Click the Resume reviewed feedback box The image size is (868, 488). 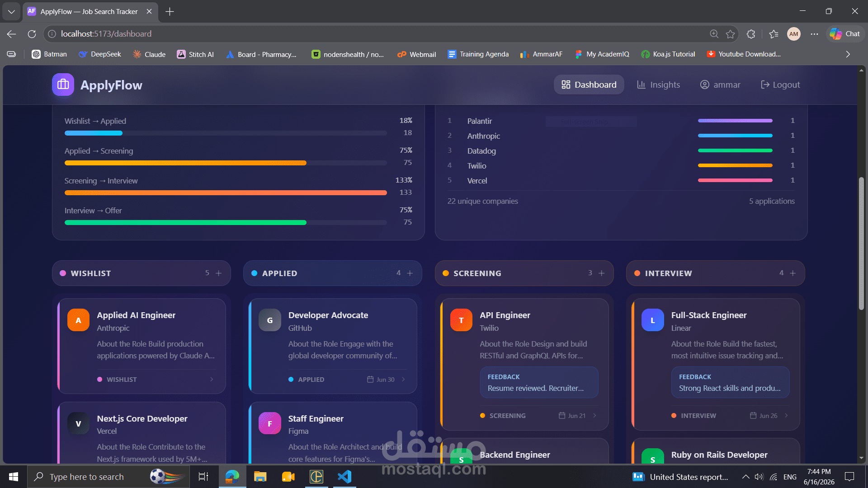[x=539, y=382]
